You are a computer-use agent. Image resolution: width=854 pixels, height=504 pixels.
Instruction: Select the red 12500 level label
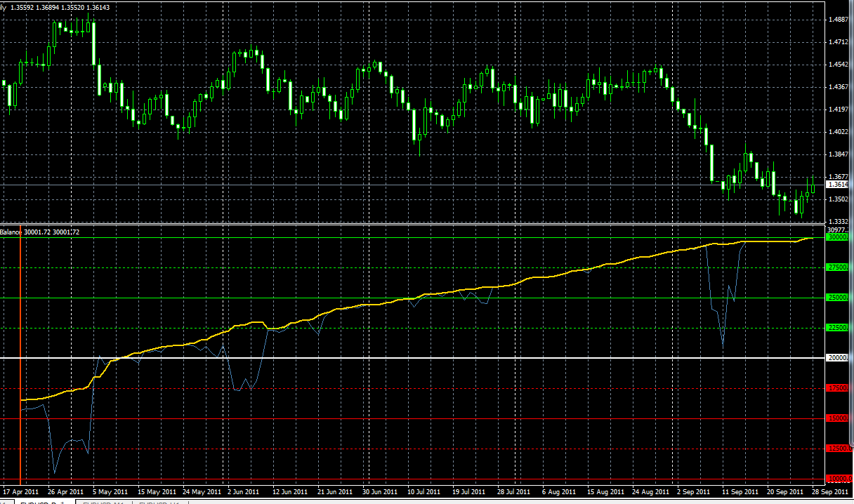coord(837,449)
